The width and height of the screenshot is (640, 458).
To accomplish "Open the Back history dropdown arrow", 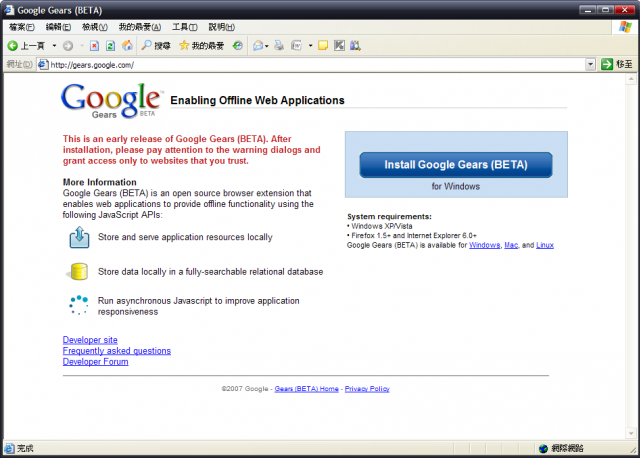I will pos(54,46).
